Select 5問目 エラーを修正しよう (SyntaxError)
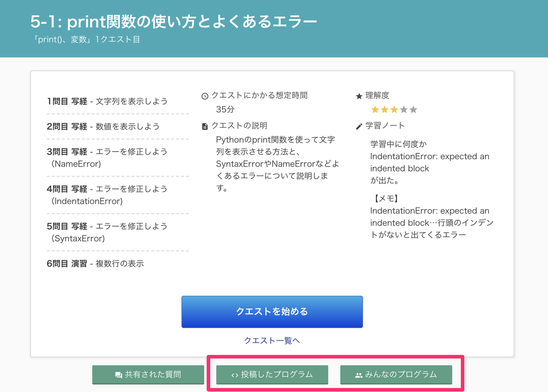548x392 pixels. click(x=107, y=232)
